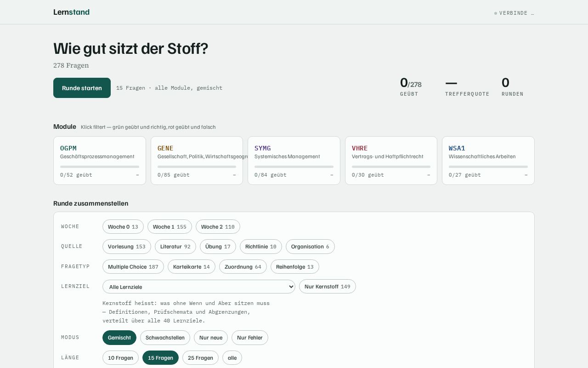Click the VERBINDE connection status indicator
The image size is (588, 368).
[x=514, y=13]
